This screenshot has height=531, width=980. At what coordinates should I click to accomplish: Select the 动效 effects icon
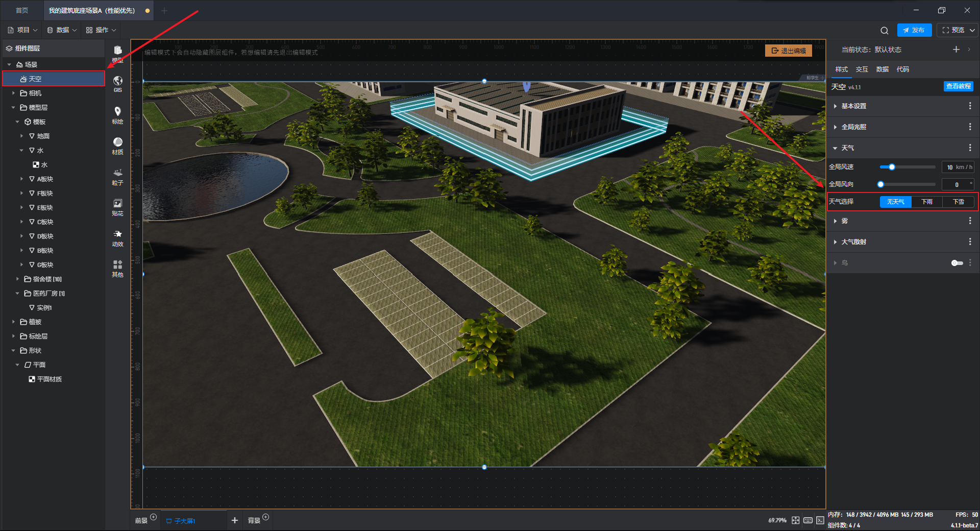[117, 237]
